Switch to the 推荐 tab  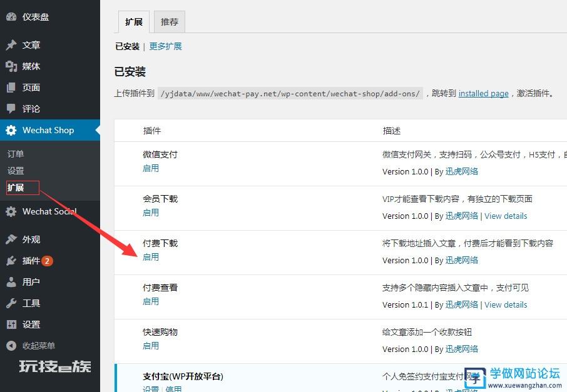(170, 22)
